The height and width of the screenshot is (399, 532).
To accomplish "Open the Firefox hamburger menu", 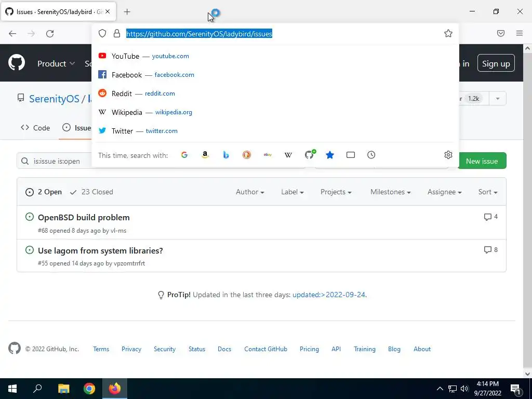I will click(x=520, y=33).
